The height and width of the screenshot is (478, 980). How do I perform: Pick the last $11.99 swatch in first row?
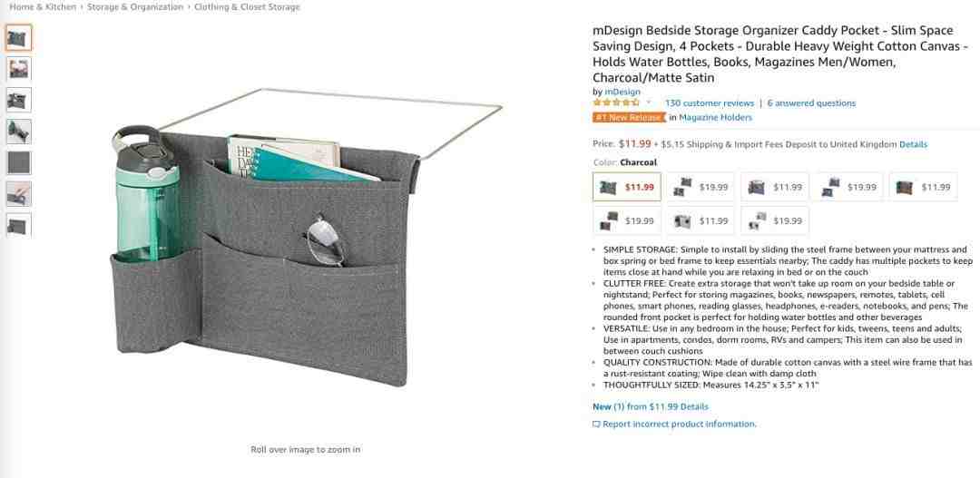coord(923,187)
